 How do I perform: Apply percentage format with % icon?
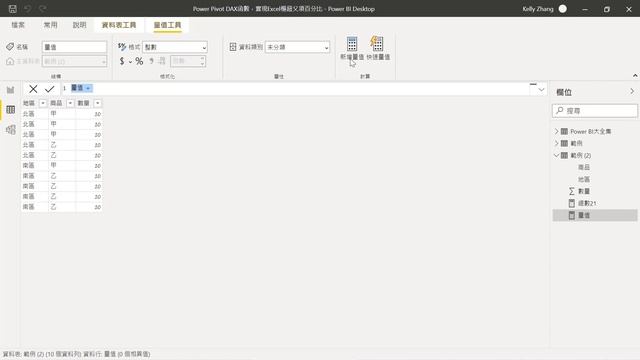139,61
